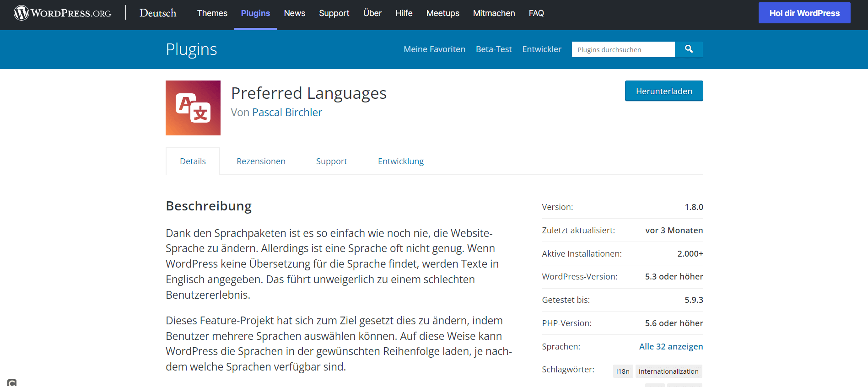868x387 pixels.
Task: Select the Plugins menu item
Action: point(255,13)
